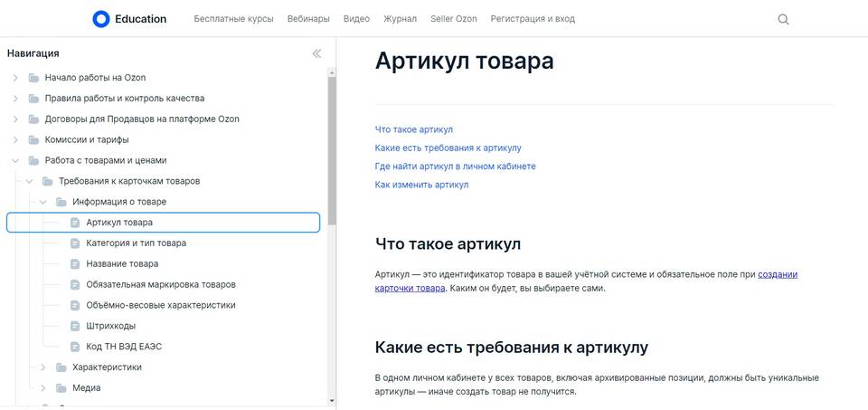Collapse the Работа с товарами и ценами section

[x=15, y=161]
